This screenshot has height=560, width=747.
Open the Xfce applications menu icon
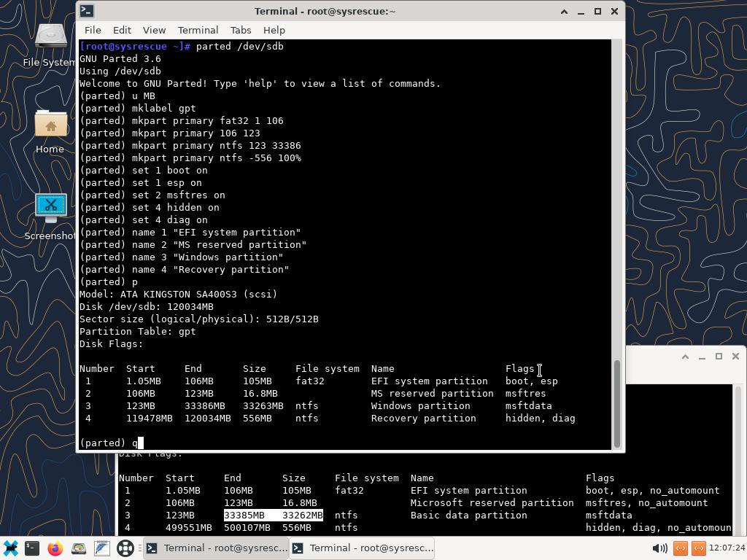pos(10,548)
